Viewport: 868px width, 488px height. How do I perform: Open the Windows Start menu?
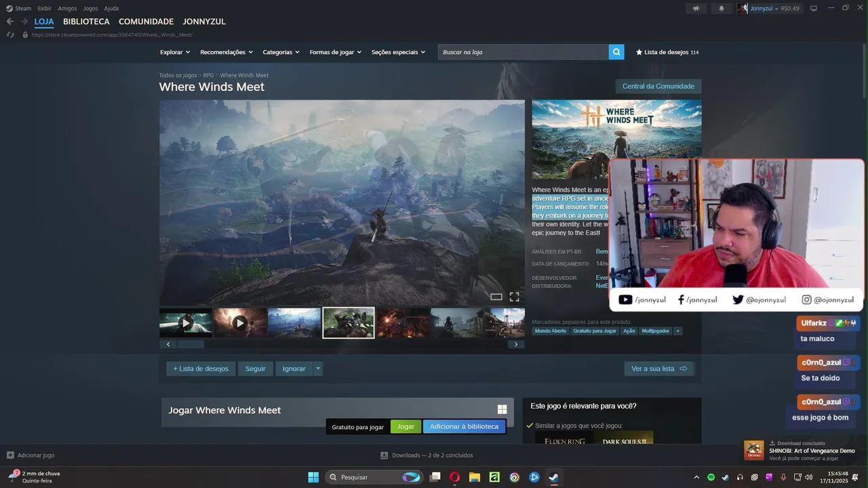click(313, 477)
